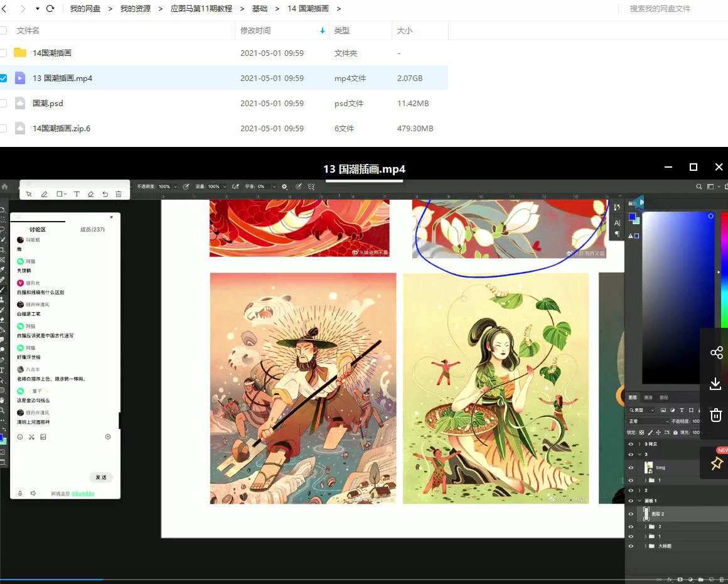This screenshot has height=584, width=728.
Task: Open the 平滑 percentage dropdown
Action: 274,187
